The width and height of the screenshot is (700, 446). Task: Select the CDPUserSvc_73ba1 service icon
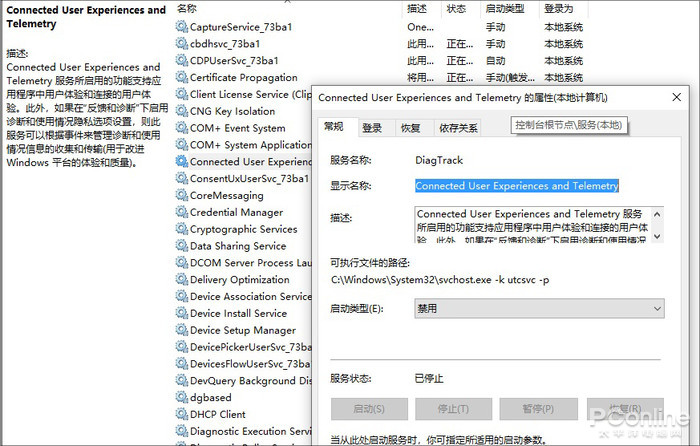pos(182,60)
